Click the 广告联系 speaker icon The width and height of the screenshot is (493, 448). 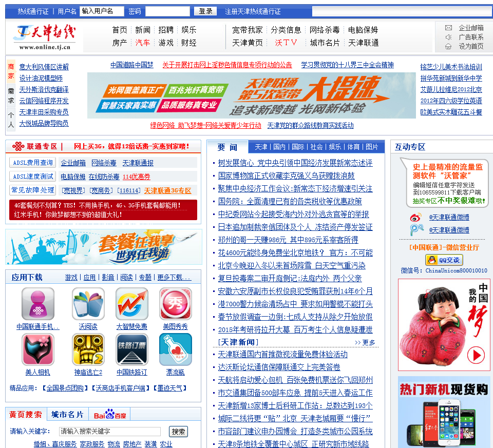pyautogui.click(x=448, y=37)
